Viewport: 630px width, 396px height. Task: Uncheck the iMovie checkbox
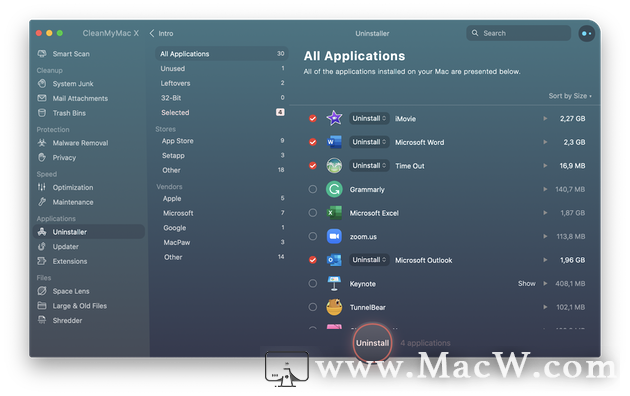point(313,118)
